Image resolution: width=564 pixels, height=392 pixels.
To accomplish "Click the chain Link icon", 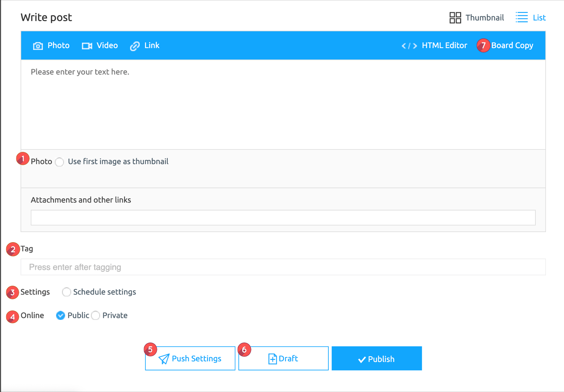I will tap(135, 46).
